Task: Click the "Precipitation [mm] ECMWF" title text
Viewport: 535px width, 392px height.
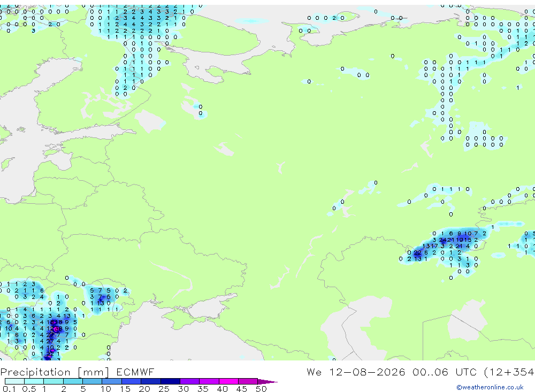Action: click(77, 372)
